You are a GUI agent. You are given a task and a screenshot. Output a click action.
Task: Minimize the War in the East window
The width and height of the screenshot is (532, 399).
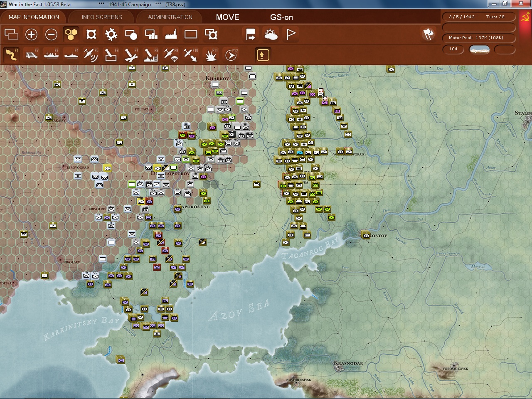point(494,4)
